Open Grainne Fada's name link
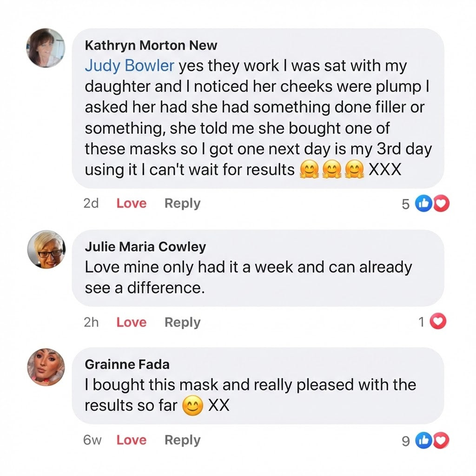The width and height of the screenshot is (476, 476). click(127, 365)
